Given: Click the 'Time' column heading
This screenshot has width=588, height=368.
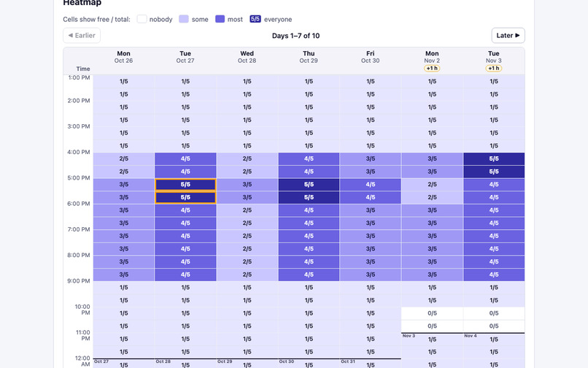Looking at the screenshot, I should pos(83,69).
